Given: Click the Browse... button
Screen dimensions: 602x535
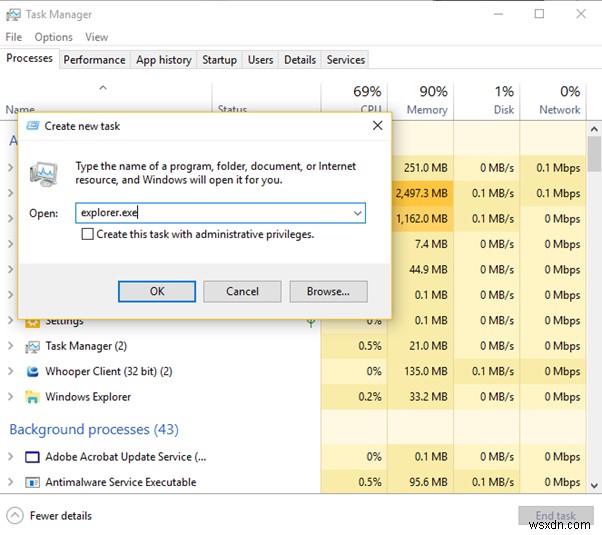Looking at the screenshot, I should pyautogui.click(x=328, y=292).
